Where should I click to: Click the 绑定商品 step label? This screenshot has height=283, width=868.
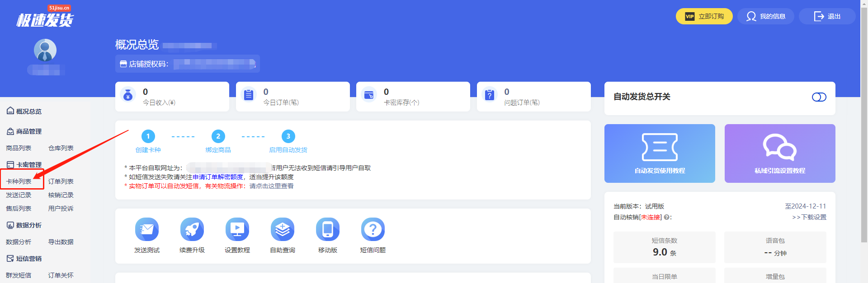(218, 150)
